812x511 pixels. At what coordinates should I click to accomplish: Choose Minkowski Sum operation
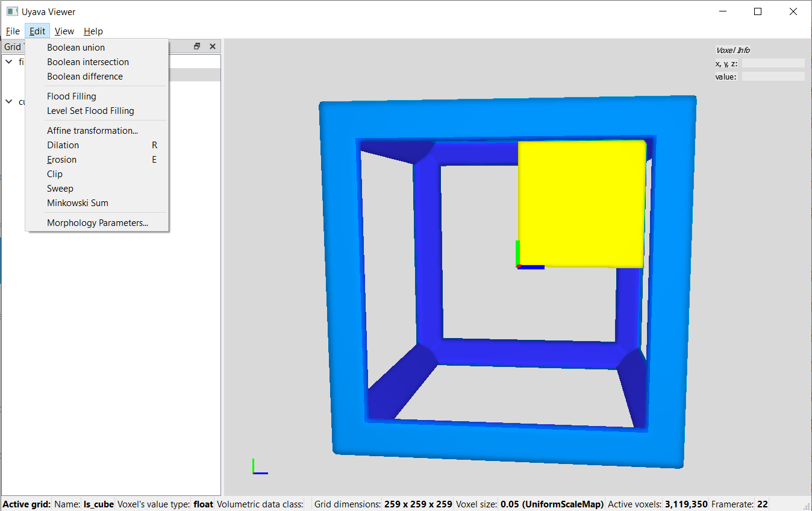coord(78,203)
